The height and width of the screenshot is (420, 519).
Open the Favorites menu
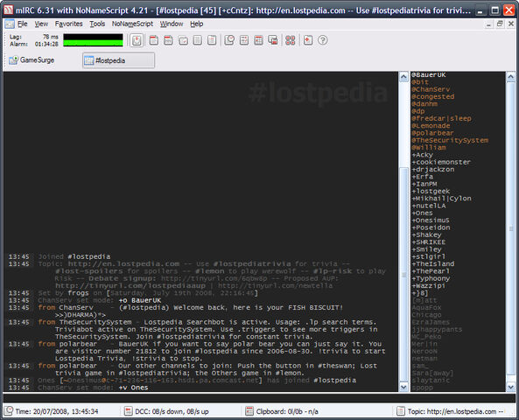coord(69,24)
